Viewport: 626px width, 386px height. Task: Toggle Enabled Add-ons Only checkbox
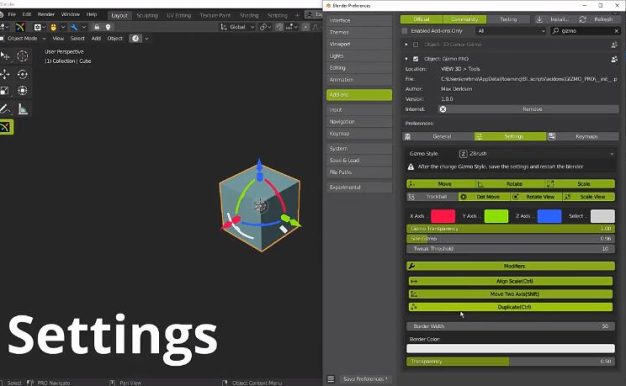404,31
